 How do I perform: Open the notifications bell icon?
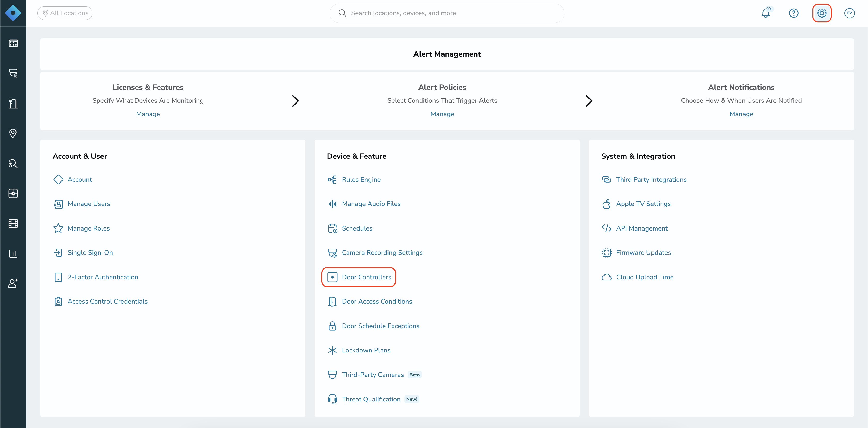[766, 13]
